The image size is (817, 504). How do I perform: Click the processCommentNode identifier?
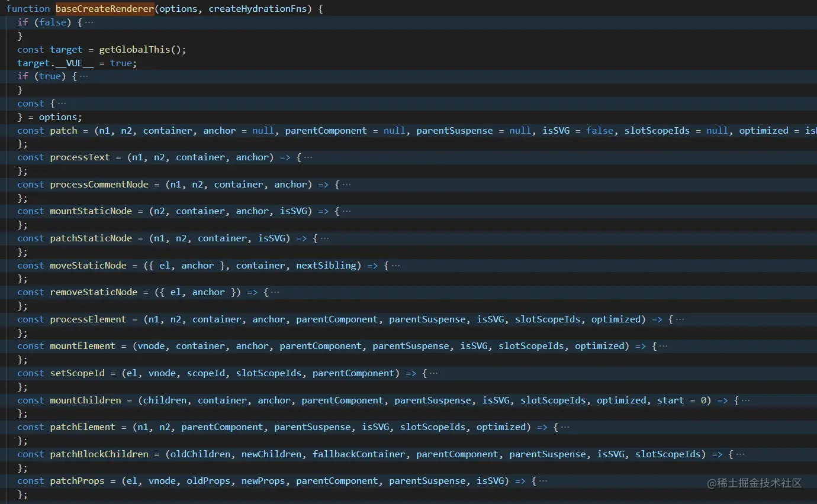(x=99, y=185)
